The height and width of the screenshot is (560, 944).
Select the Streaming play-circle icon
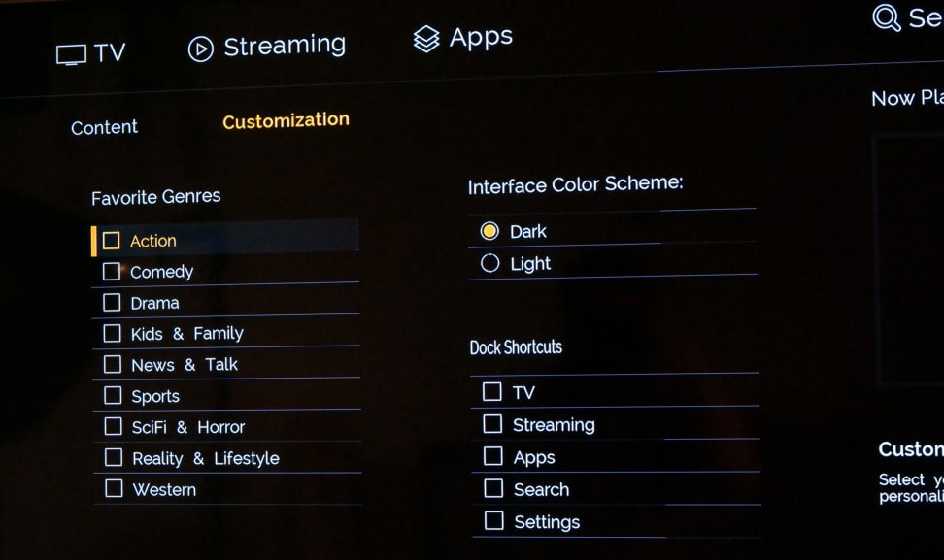[200, 49]
